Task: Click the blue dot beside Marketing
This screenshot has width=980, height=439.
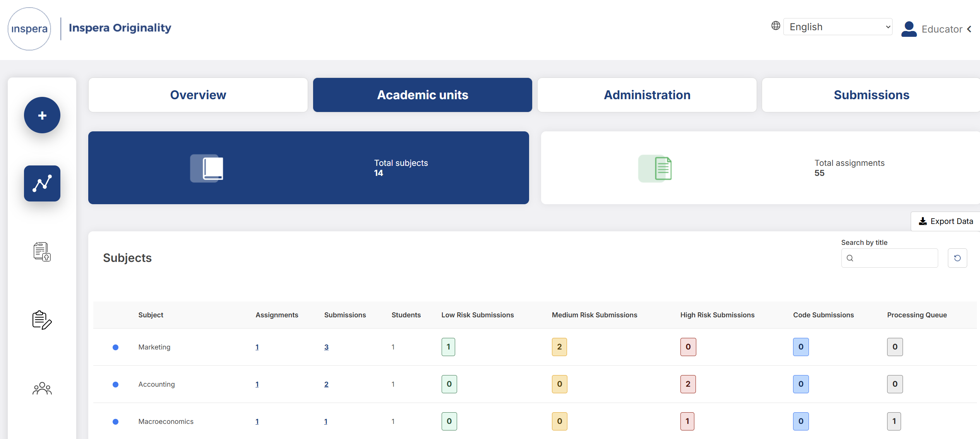Action: click(115, 347)
